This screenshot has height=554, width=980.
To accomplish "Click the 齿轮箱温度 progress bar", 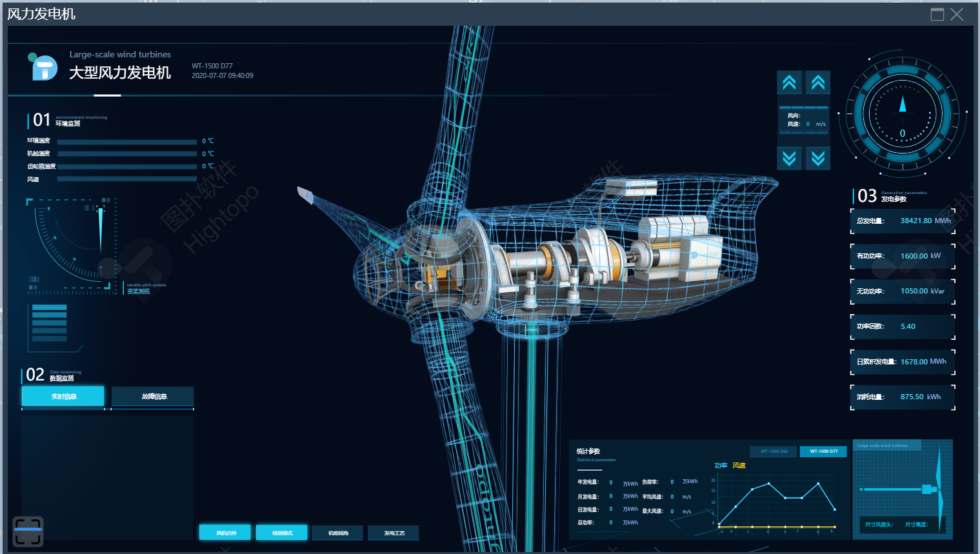I will tap(127, 166).
